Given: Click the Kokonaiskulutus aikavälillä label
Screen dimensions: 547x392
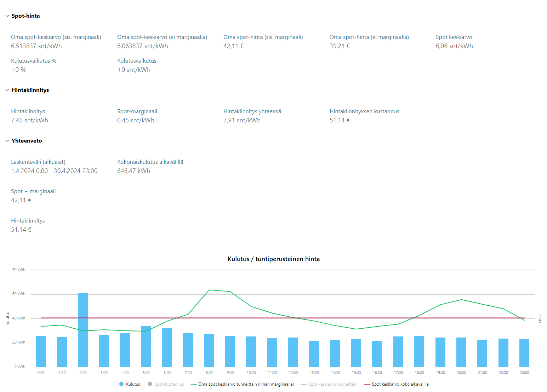Looking at the screenshot, I should (150, 162).
